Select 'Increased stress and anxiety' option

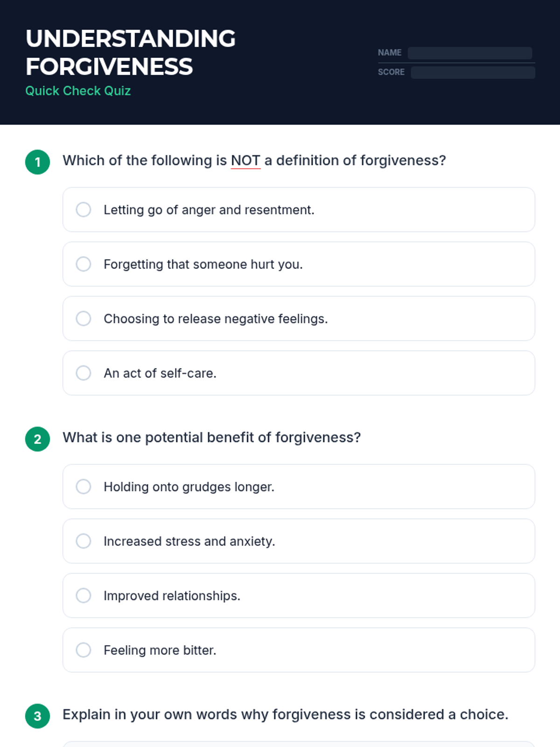[x=84, y=541]
